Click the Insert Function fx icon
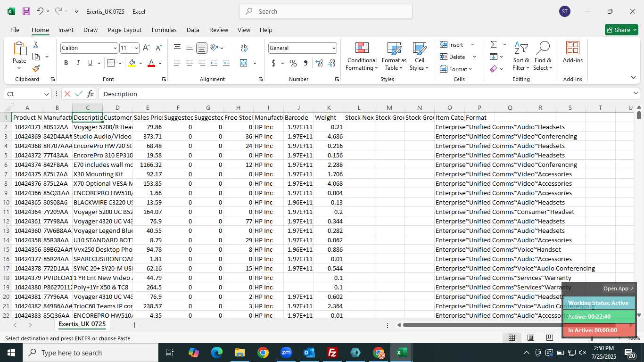This screenshot has width=644, height=362. click(90, 94)
